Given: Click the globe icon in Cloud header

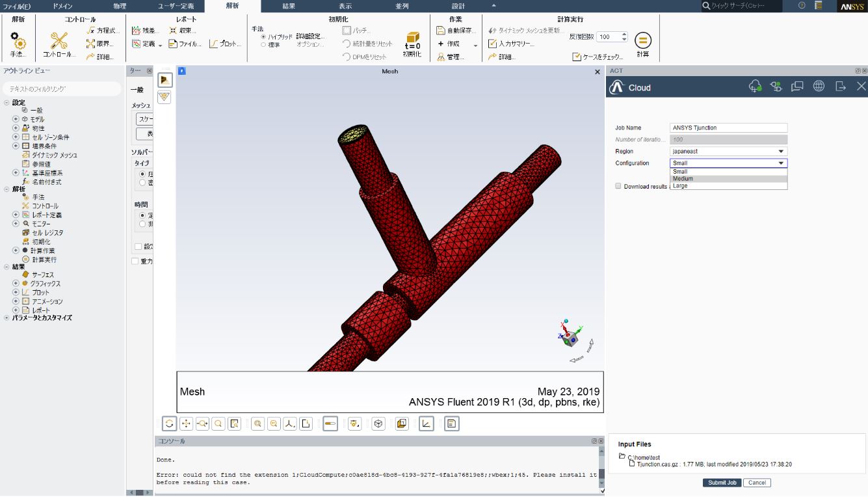Looking at the screenshot, I should (819, 86).
